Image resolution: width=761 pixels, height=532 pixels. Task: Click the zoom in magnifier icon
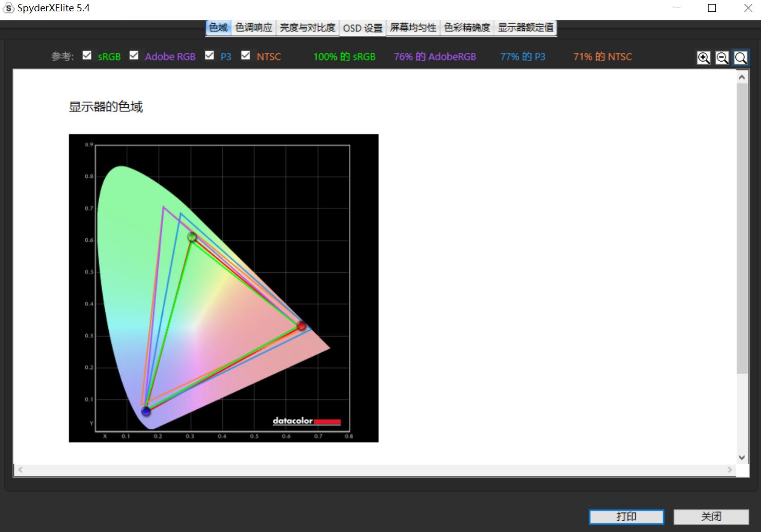point(703,58)
